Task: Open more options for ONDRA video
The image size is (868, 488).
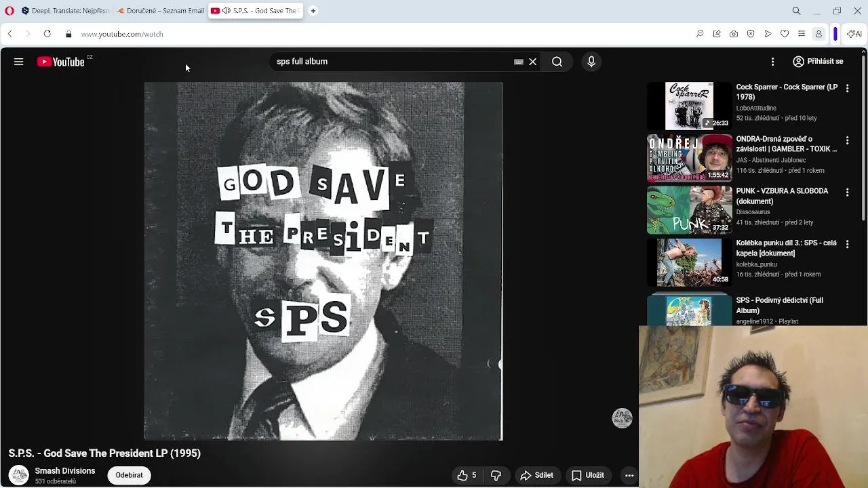Action: [847, 141]
